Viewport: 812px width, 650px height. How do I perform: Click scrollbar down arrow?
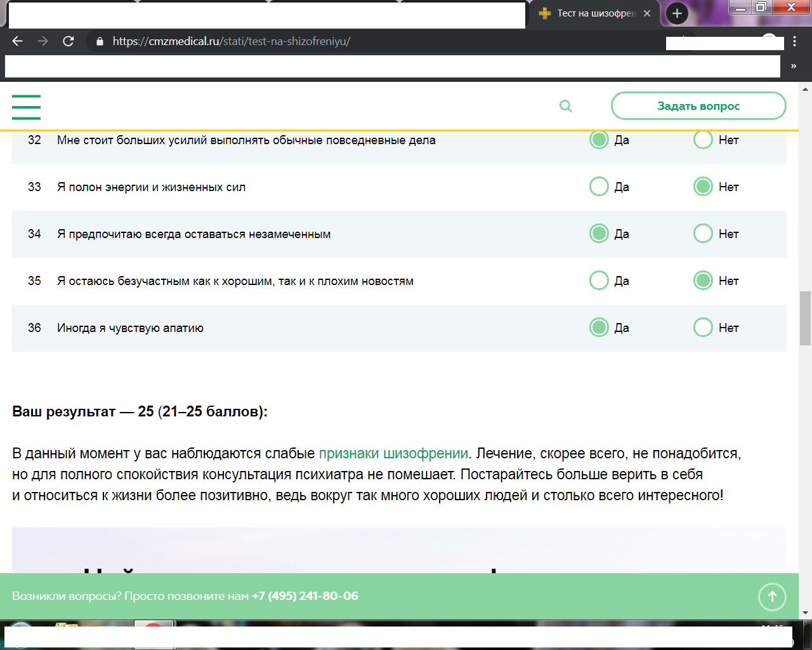tap(805, 613)
